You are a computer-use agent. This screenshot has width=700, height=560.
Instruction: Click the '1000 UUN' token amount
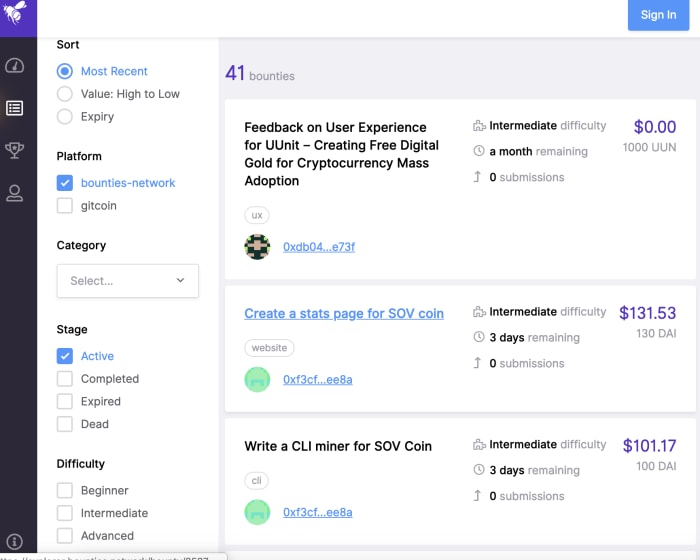650,147
